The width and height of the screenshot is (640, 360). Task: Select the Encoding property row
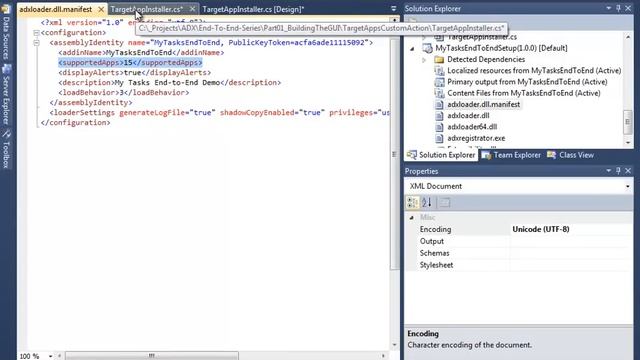tap(519, 229)
